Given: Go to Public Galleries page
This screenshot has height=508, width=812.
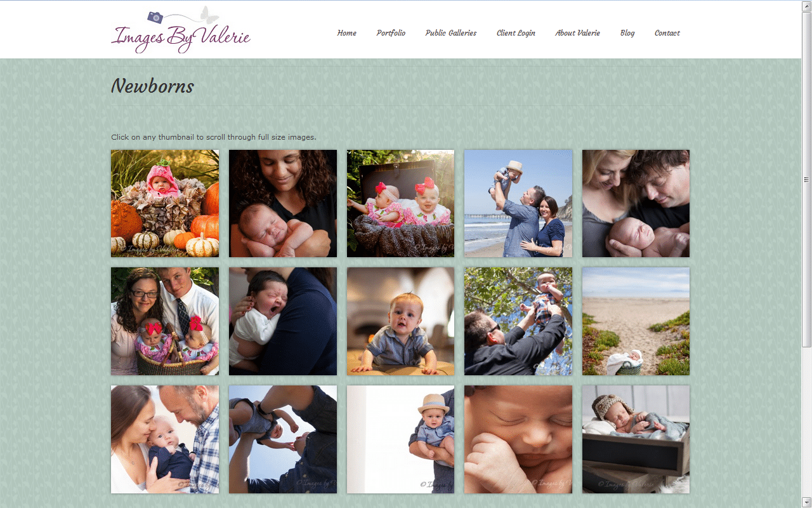Looking at the screenshot, I should pos(450,33).
